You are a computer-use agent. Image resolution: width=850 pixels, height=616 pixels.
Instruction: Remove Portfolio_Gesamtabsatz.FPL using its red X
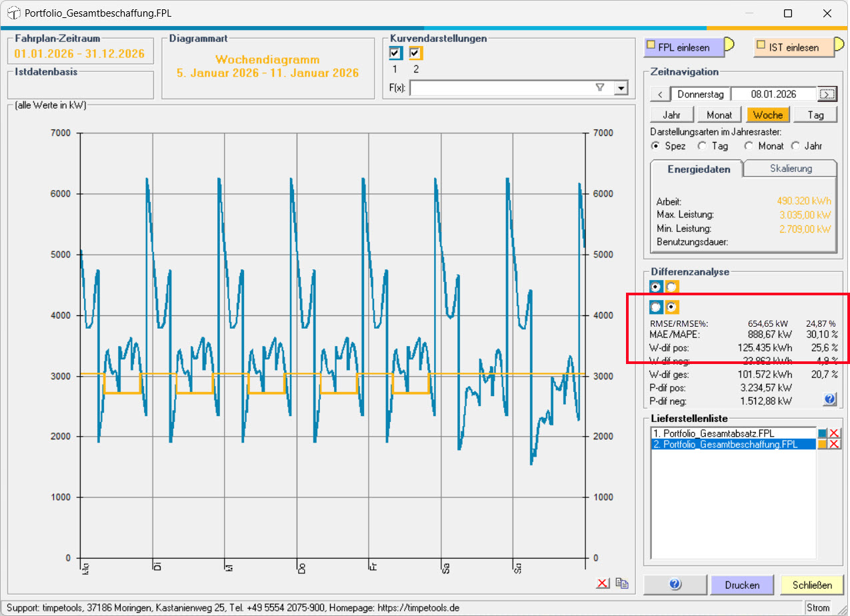click(834, 434)
